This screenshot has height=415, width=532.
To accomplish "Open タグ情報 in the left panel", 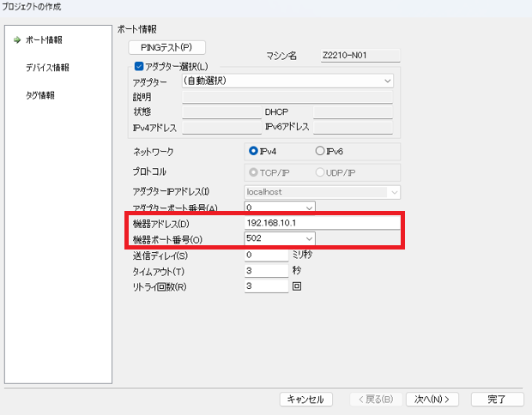I will pos(41,94).
